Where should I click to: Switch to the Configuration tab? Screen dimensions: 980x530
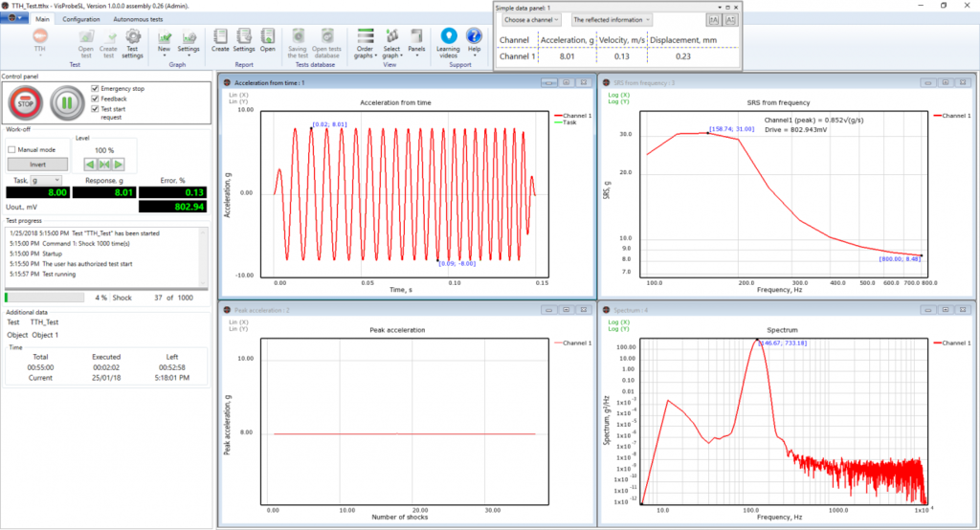point(81,19)
